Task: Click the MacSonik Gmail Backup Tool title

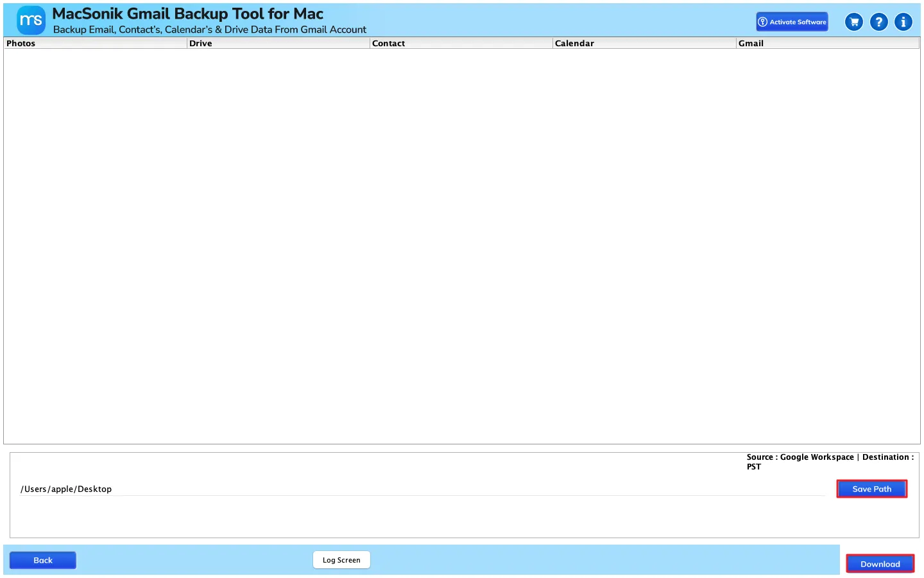Action: [x=187, y=13]
